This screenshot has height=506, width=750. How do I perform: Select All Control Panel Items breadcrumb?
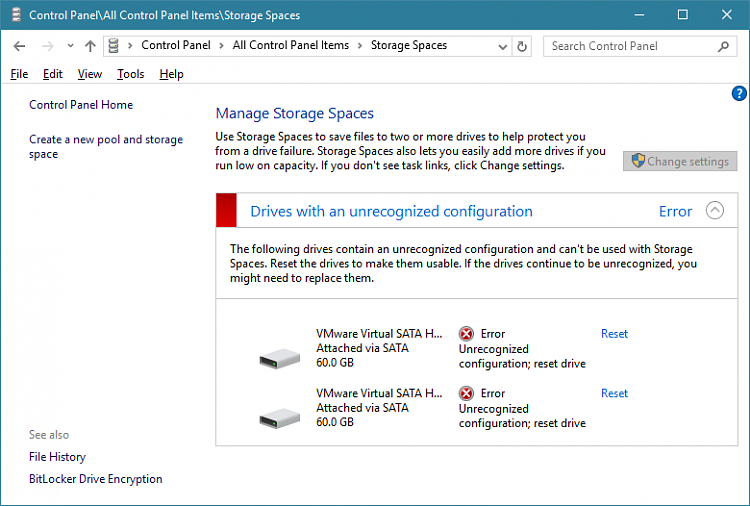click(x=290, y=45)
